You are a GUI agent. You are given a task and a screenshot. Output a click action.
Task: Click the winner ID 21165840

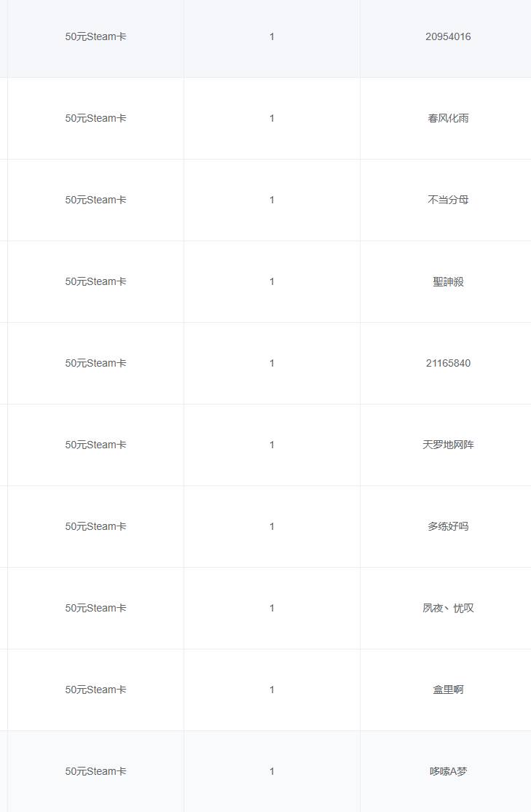[448, 363]
